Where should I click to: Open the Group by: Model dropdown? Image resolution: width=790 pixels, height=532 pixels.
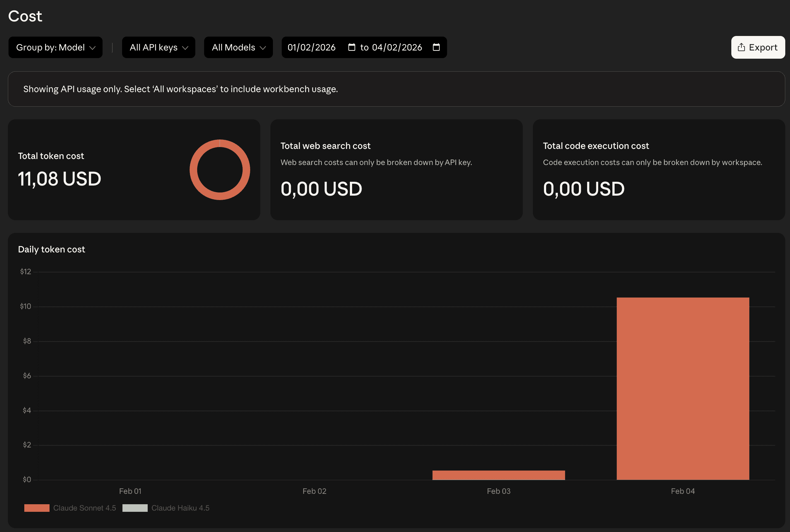[55, 48]
